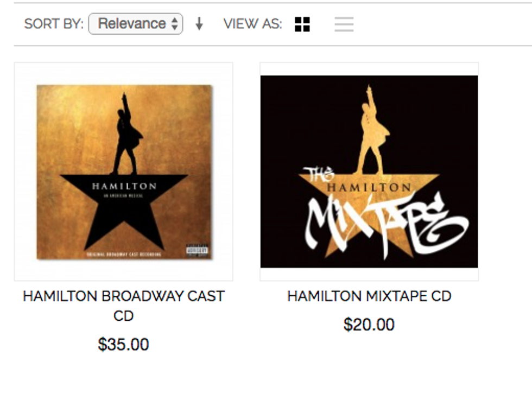Toggle the sort direction down arrow

pos(199,24)
